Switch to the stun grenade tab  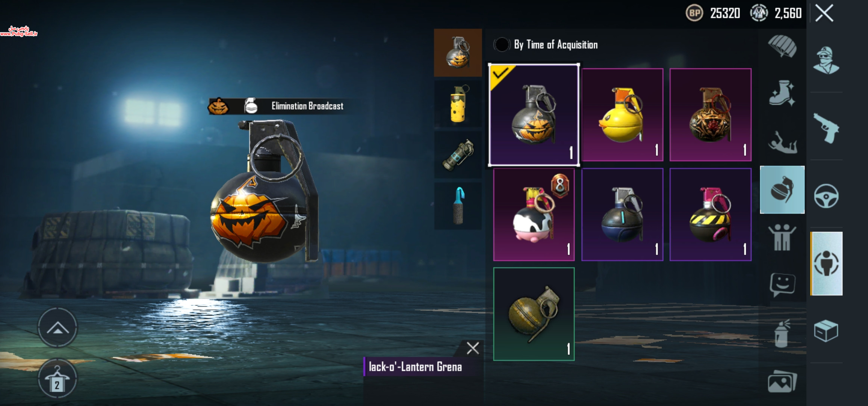tap(458, 155)
